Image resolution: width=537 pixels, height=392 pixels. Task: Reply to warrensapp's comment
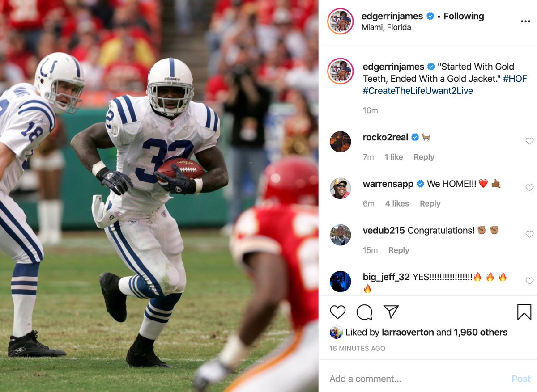[x=430, y=203]
